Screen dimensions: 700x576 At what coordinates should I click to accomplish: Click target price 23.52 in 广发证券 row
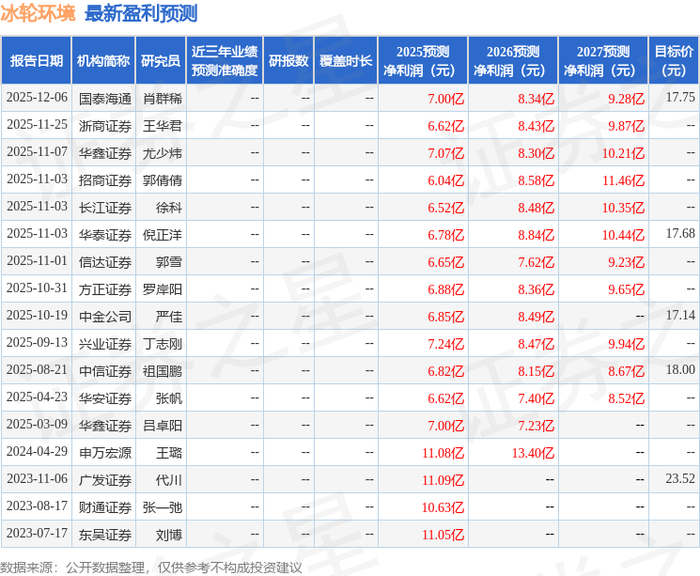click(x=680, y=479)
